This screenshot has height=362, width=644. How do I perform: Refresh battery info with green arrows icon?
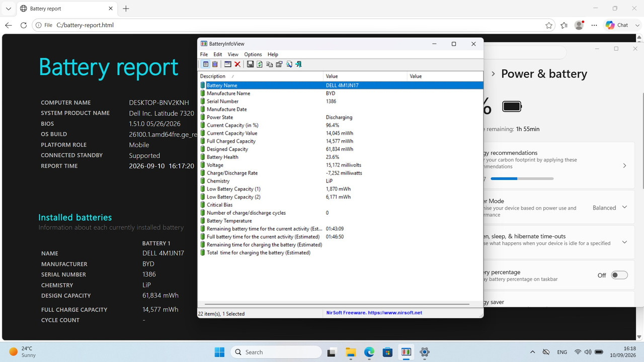click(260, 64)
